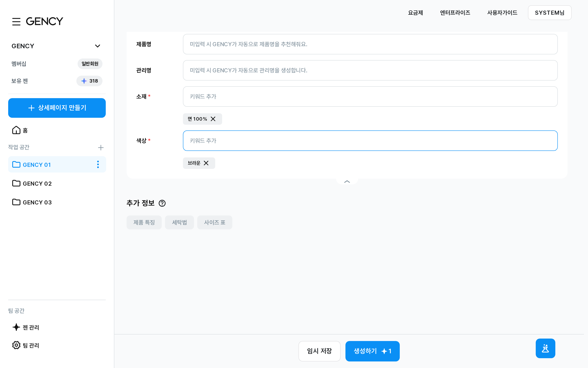The height and width of the screenshot is (368, 588).
Task: Remove the 면 100% keyword tag
Action: pyautogui.click(x=213, y=119)
